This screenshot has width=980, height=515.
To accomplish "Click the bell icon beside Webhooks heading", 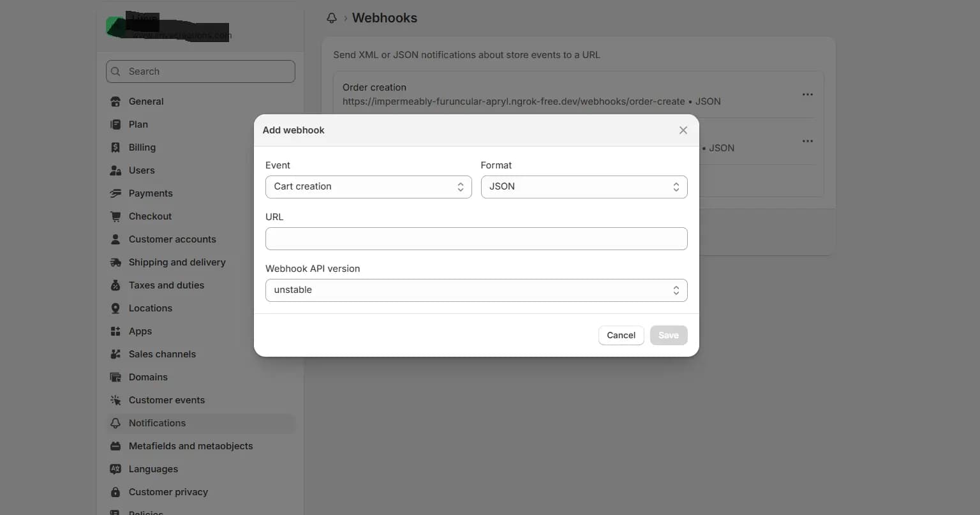I will (332, 19).
